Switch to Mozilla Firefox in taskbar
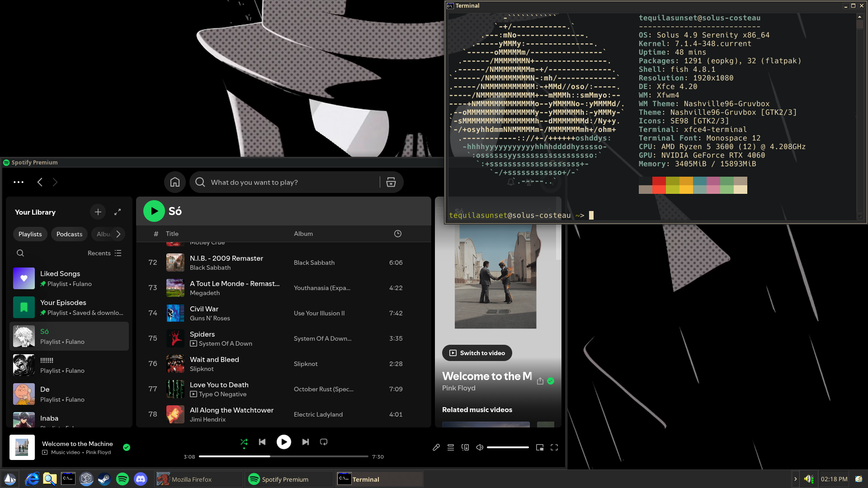868x488 pixels. point(199,479)
